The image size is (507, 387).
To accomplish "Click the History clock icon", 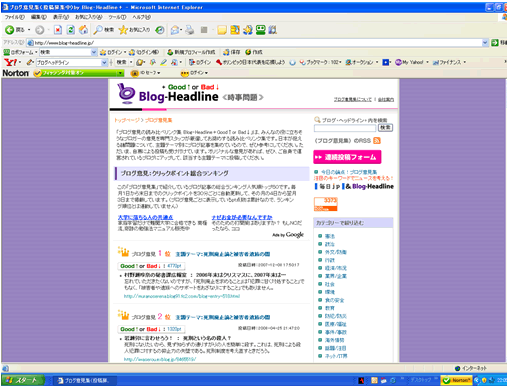I will click(x=160, y=30).
